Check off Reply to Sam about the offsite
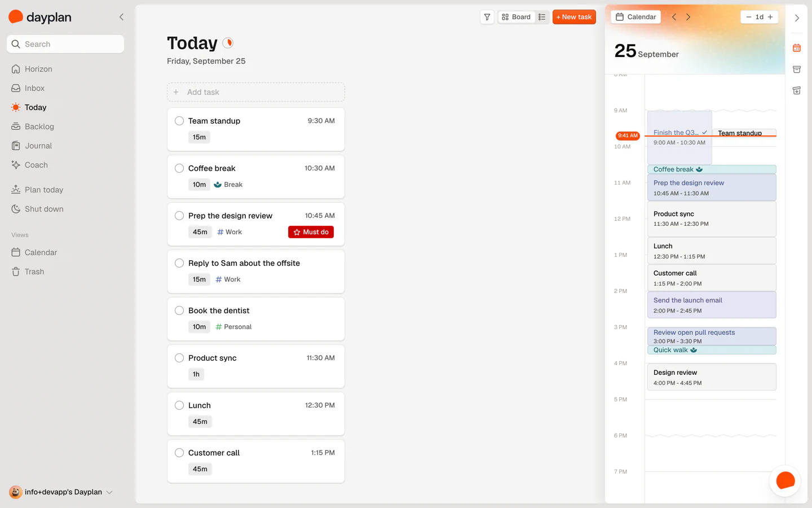Screen dimensions: 812x508 click(x=179, y=263)
